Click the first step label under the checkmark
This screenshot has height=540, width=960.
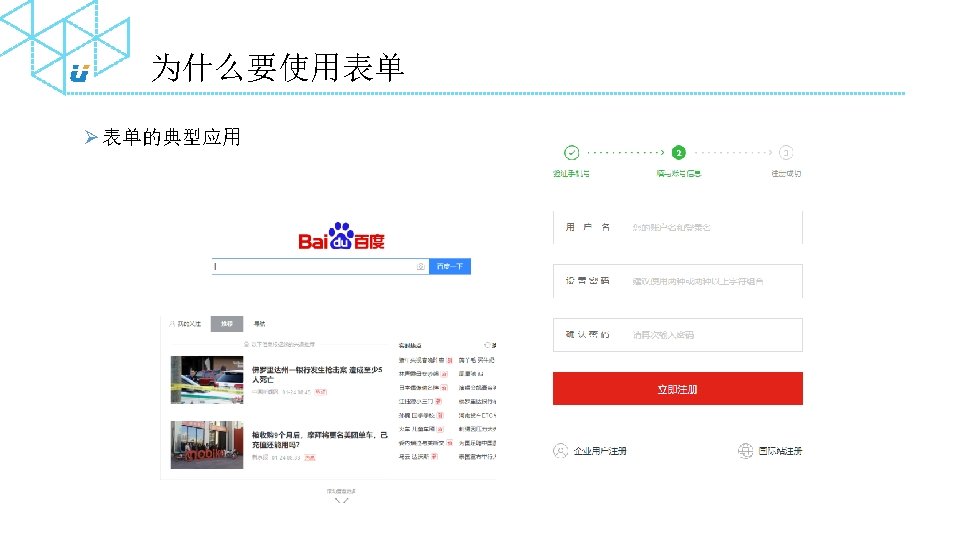pos(571,174)
